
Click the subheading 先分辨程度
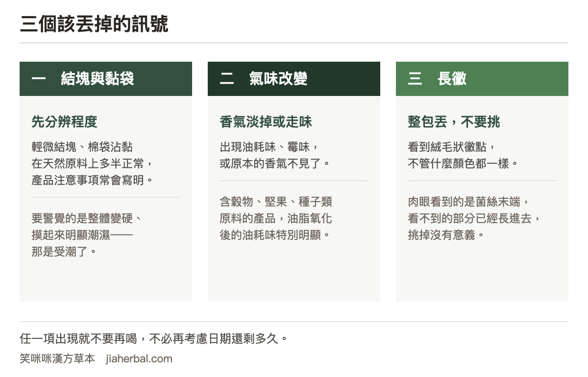64,122
